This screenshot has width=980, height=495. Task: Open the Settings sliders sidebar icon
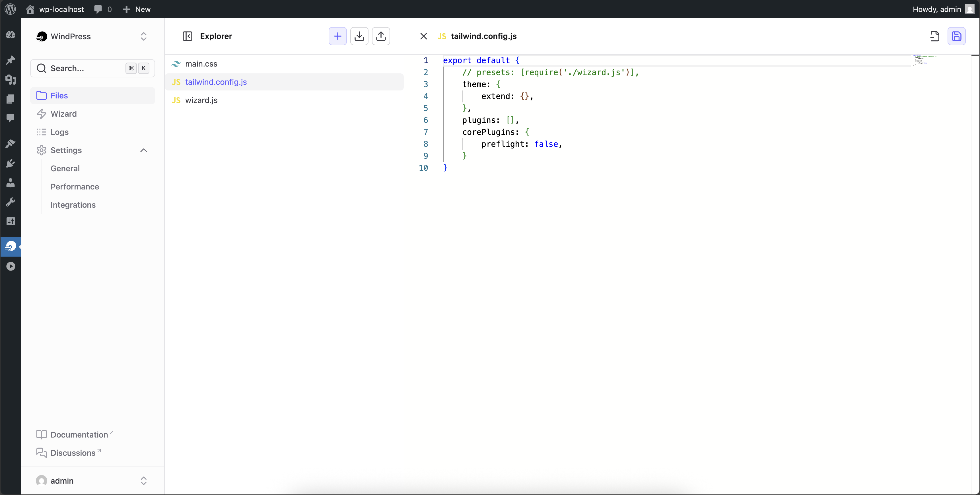point(11,221)
